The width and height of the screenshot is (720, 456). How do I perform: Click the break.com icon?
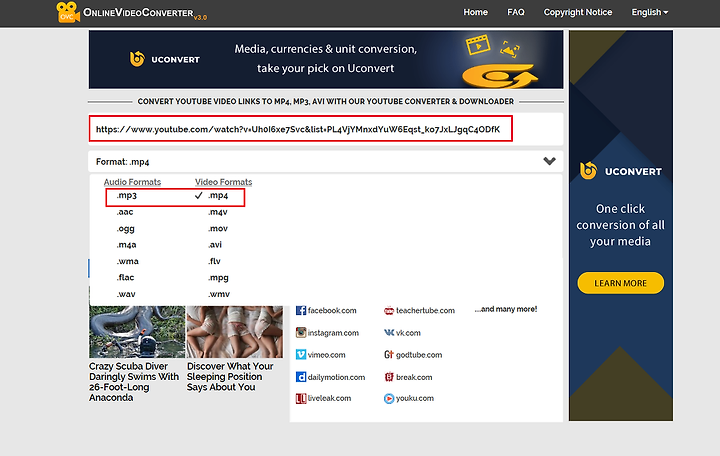tap(389, 377)
